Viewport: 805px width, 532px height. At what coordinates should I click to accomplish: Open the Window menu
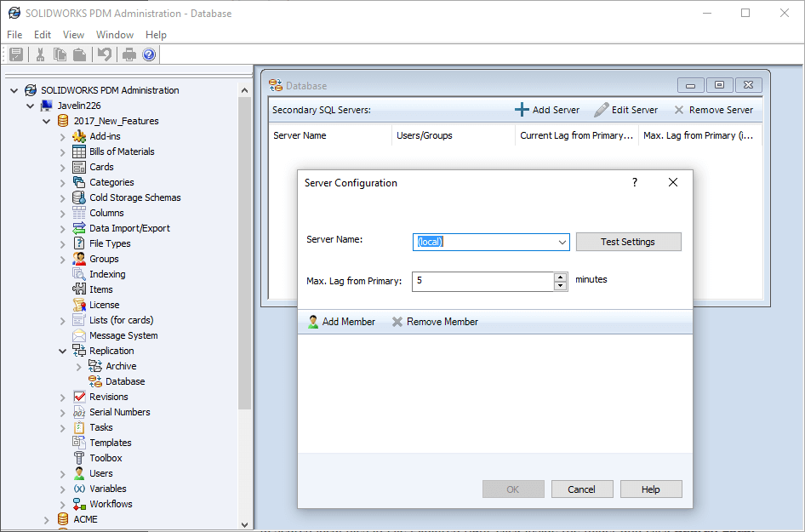114,34
